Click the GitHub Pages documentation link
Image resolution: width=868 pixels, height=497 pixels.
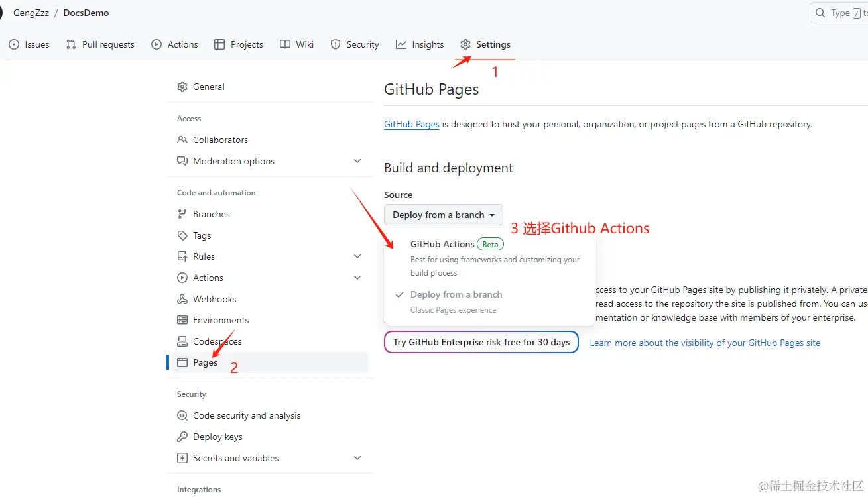click(x=412, y=124)
